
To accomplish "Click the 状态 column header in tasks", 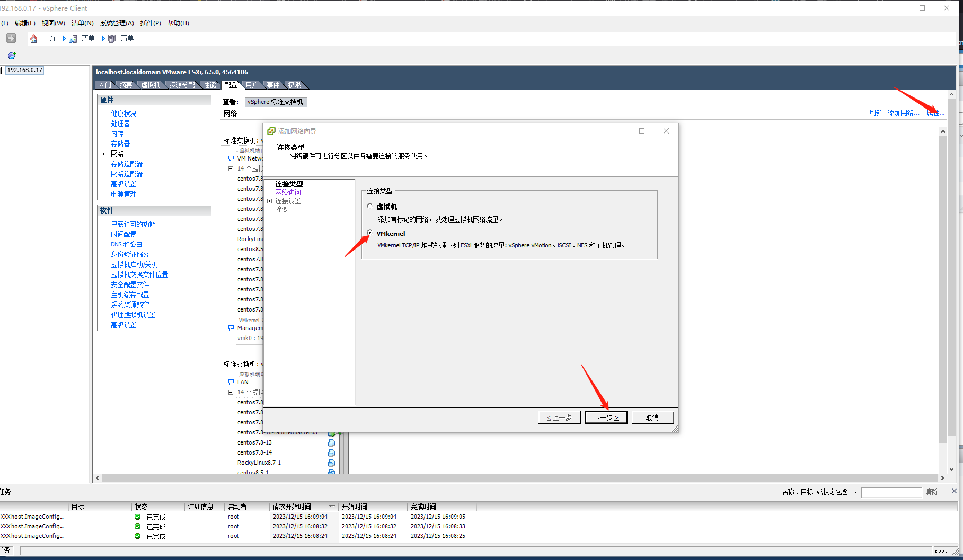I will (x=158, y=506).
